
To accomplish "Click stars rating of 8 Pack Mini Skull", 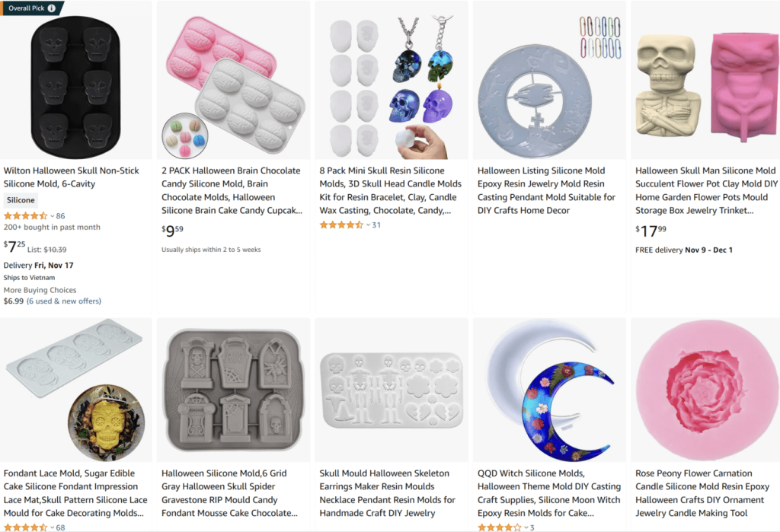I will pyautogui.click(x=341, y=225).
